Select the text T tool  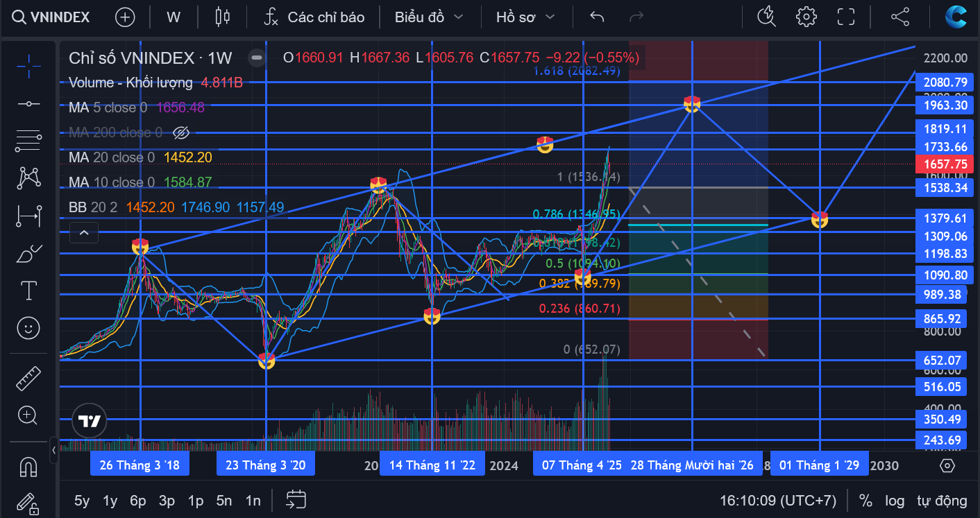[28, 291]
